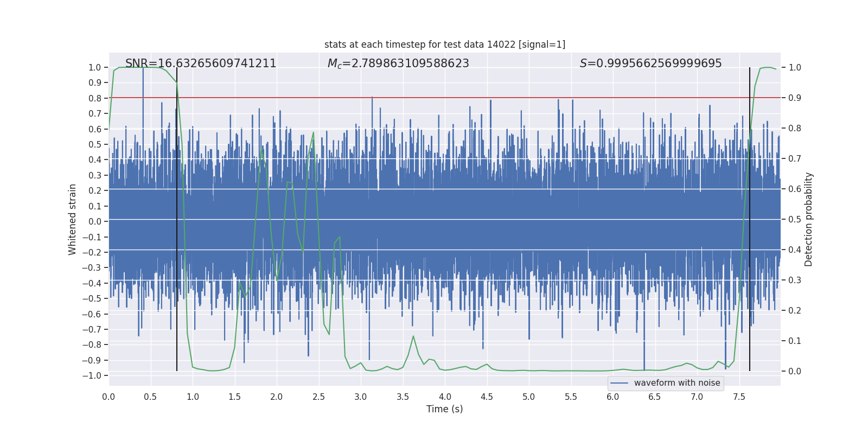Click the SNR=16.63 annotation text
The height and width of the screenshot is (434, 868).
coord(201,63)
